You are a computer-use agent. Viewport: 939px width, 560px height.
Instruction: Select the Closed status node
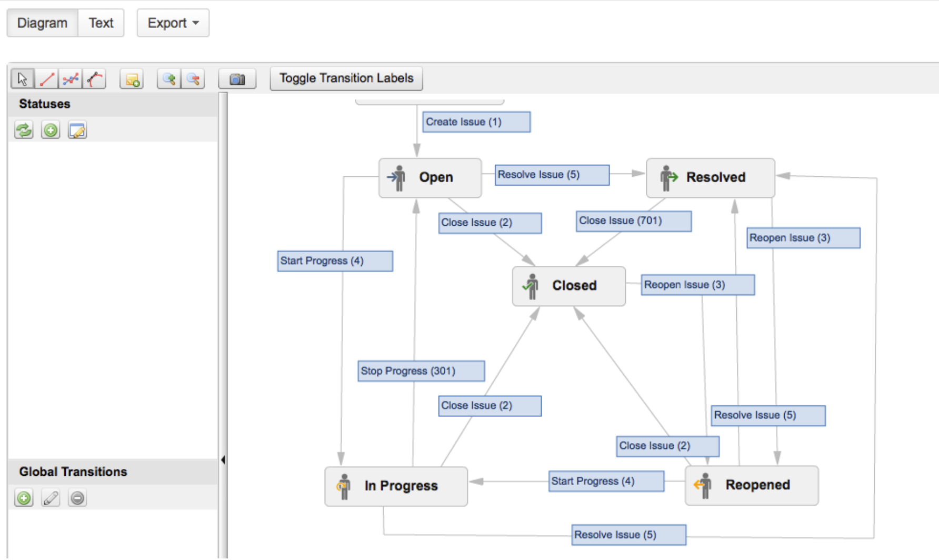569,286
